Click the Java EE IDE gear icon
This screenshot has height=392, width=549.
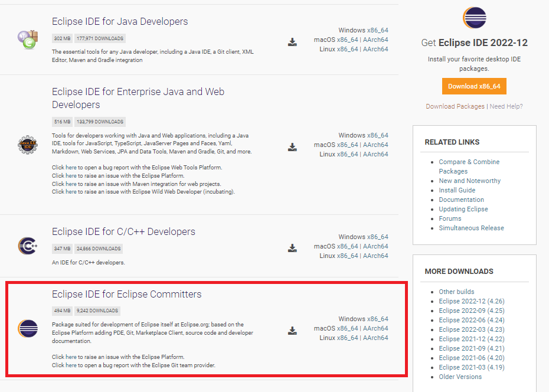point(28,145)
